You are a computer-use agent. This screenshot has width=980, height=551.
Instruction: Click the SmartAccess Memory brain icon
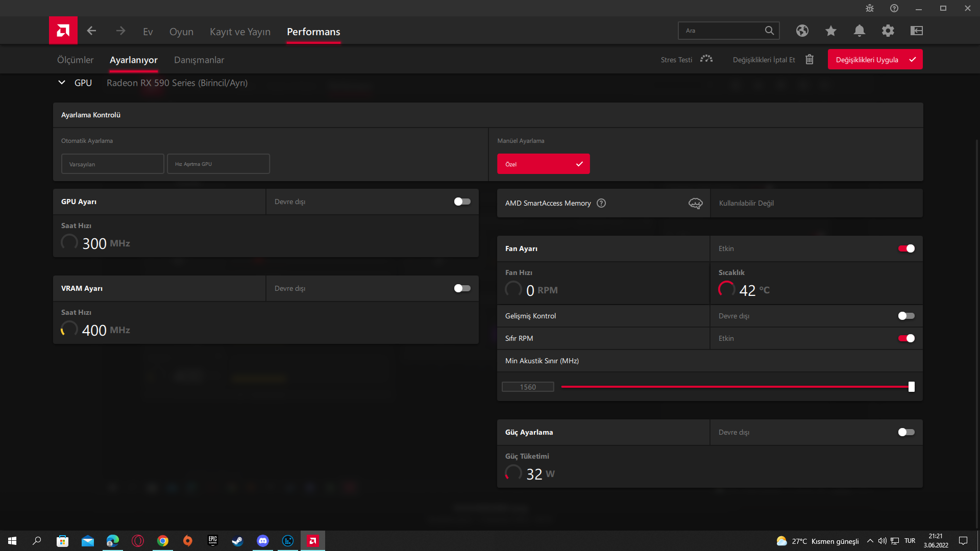click(696, 203)
